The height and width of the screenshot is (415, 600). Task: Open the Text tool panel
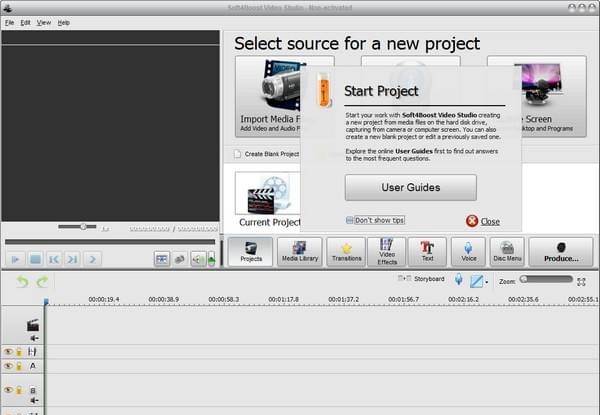coord(427,252)
